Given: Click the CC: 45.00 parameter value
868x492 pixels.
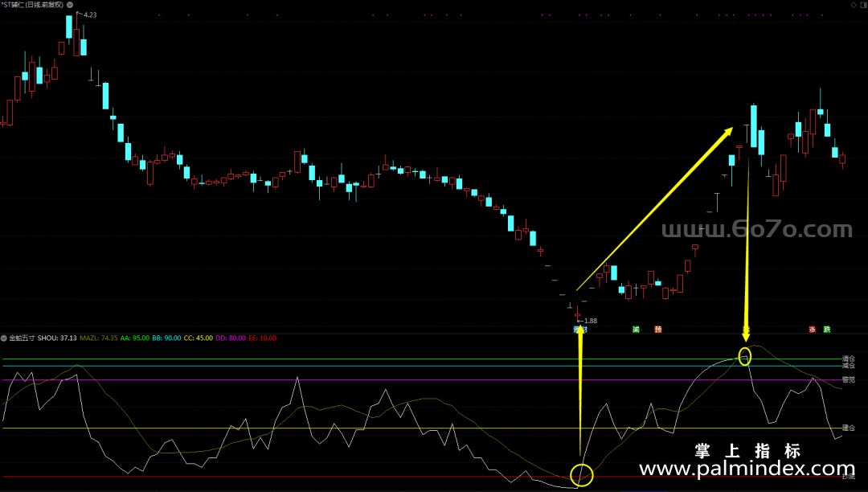Looking at the screenshot, I should click(199, 338).
